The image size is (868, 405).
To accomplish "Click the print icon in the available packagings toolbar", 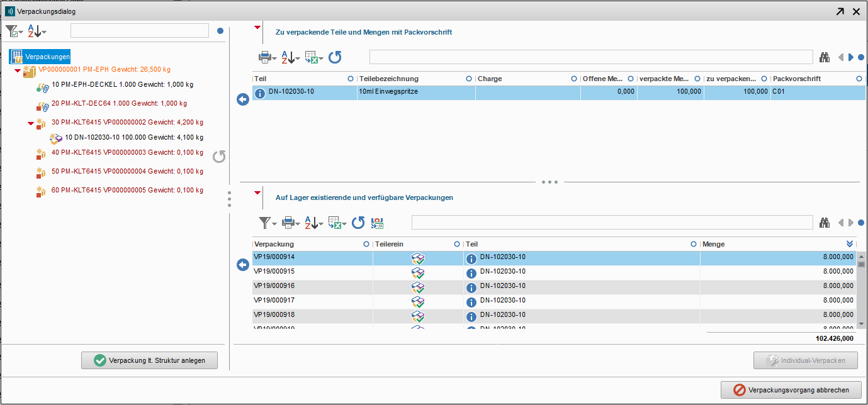I will (290, 222).
